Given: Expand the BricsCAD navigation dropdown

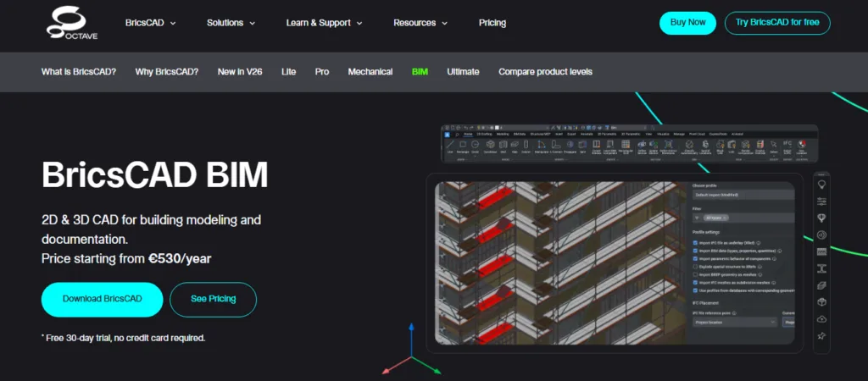Looking at the screenshot, I should tap(150, 23).
